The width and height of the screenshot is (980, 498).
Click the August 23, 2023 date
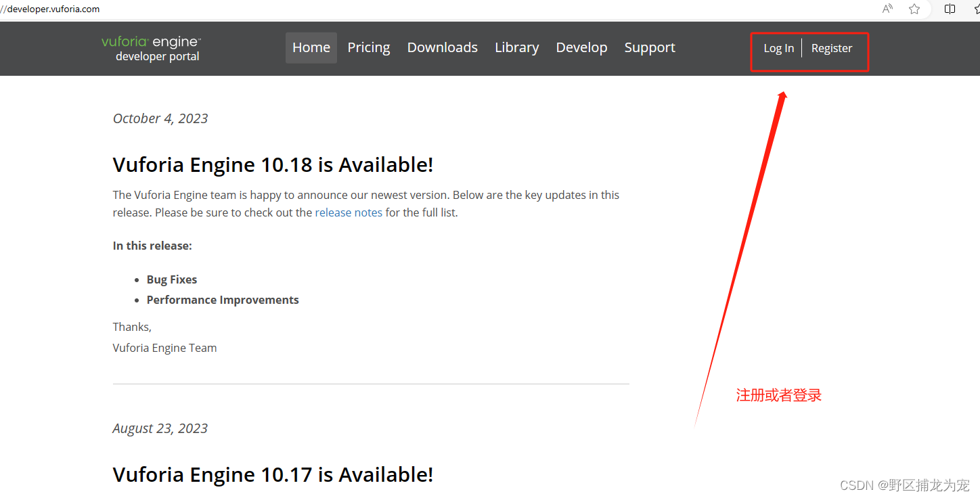[x=160, y=428]
